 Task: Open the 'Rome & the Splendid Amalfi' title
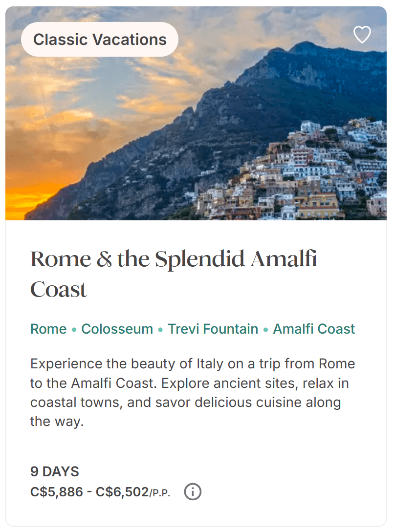[x=174, y=259]
